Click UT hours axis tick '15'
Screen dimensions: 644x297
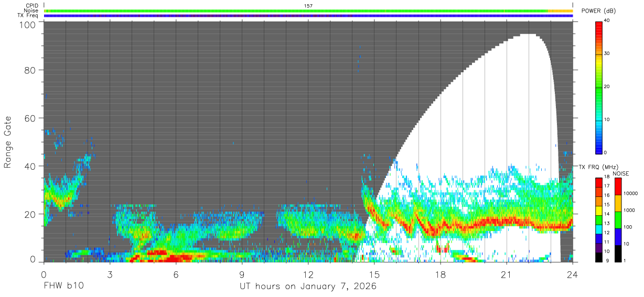(374, 274)
